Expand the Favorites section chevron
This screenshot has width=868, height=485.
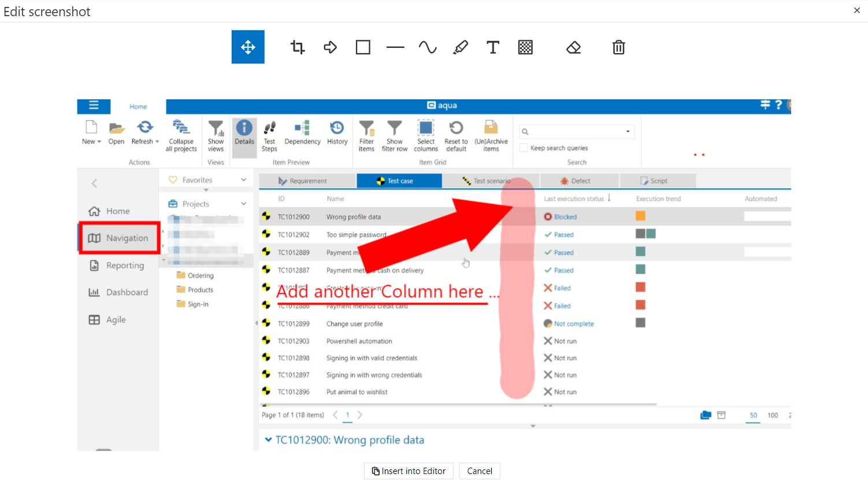point(244,180)
